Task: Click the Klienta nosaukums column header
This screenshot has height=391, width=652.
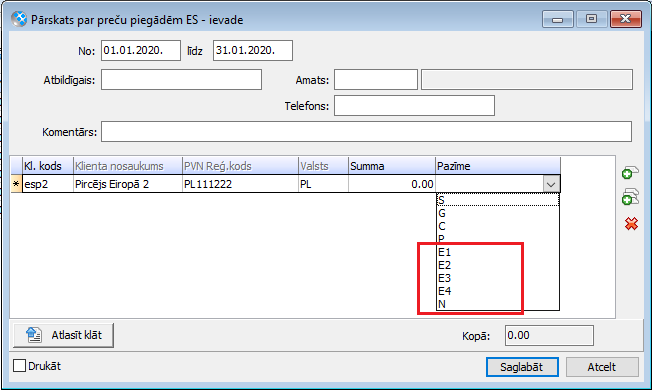Action: pos(128,166)
